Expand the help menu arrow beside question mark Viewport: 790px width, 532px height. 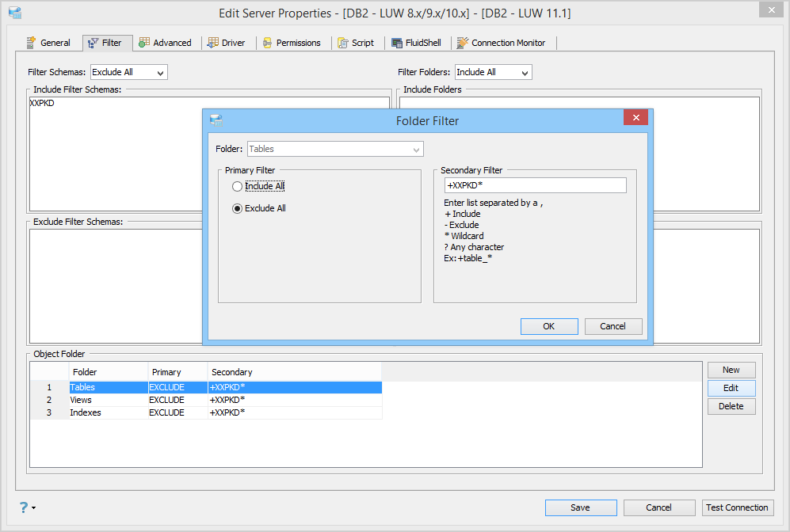tap(34, 507)
